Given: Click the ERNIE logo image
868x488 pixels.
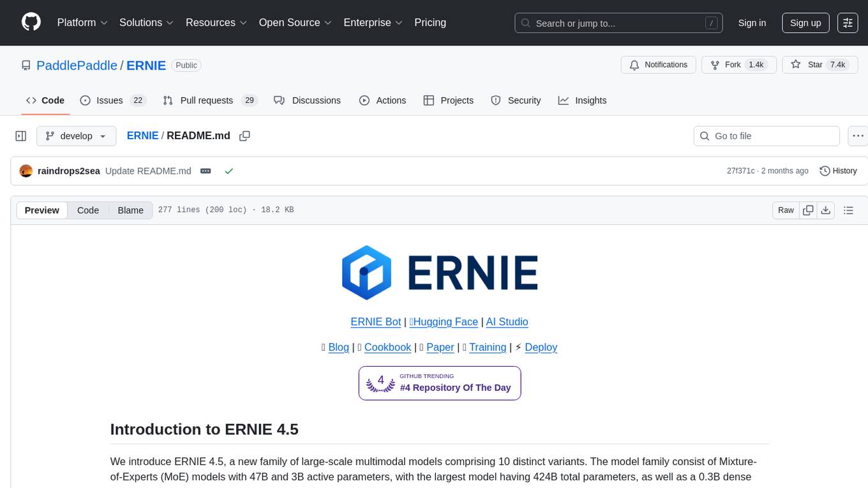Looking at the screenshot, I should coord(440,273).
